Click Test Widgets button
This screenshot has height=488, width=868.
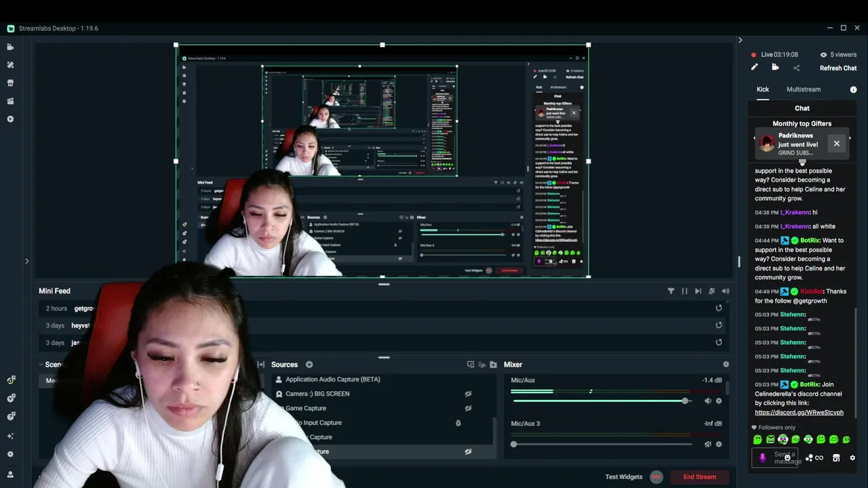[x=624, y=476]
